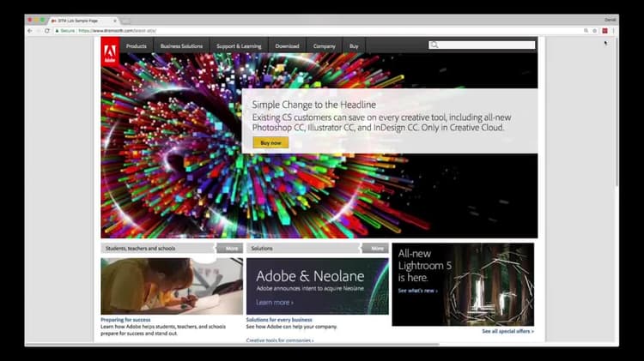Open the Solutions for every business link
This screenshot has width=644, height=361.
tap(279, 320)
